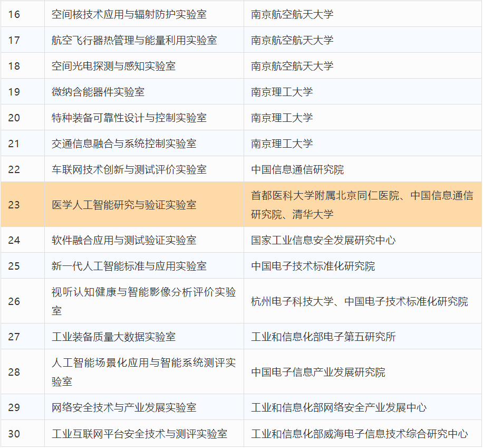Image resolution: width=483 pixels, height=448 pixels.
Task: Select lab name "航空飞行器热管理与能量利用实验室"
Action: pyautogui.click(x=134, y=40)
